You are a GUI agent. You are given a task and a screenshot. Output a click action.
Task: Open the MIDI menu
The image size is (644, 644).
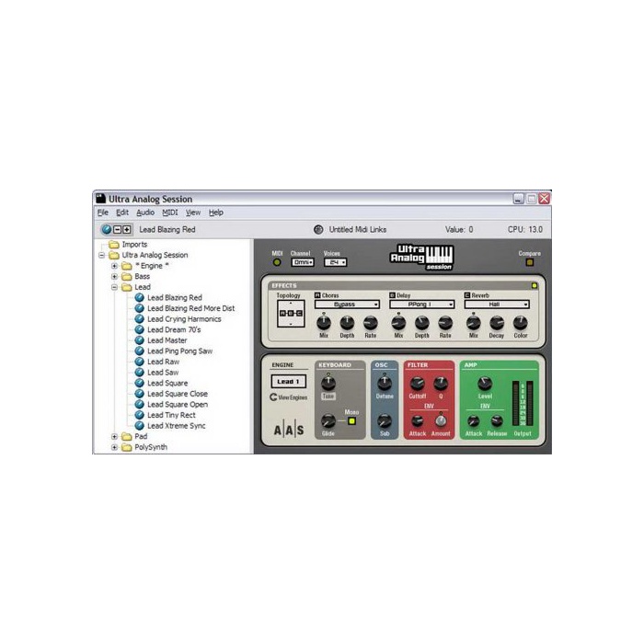(170, 213)
